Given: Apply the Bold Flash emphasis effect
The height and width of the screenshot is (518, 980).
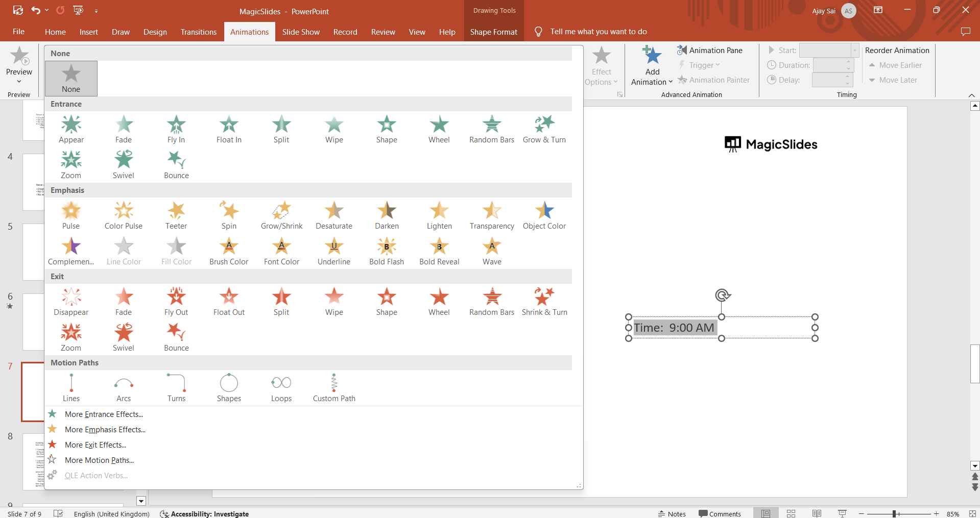Looking at the screenshot, I should pyautogui.click(x=387, y=251).
